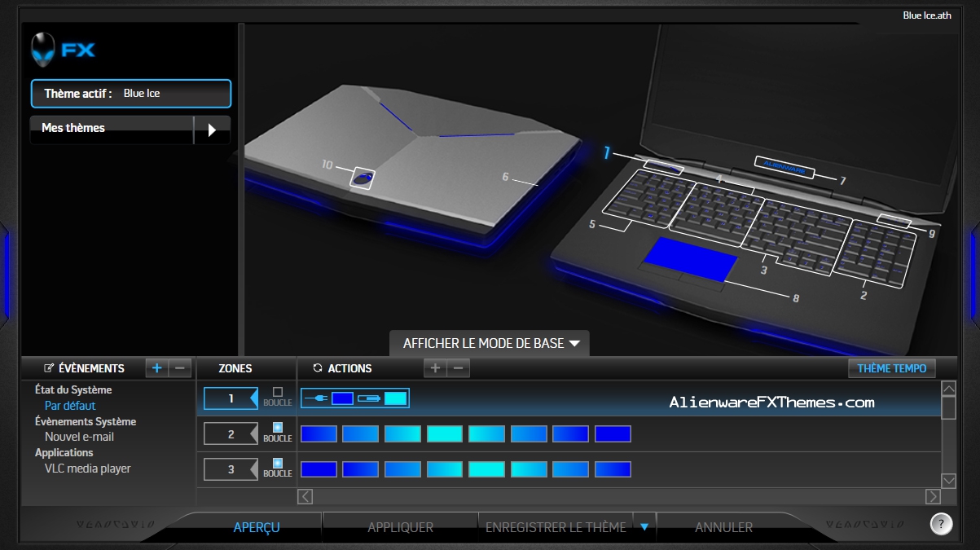
Task: Click the AC power plug icon in zone 1
Action: [316, 398]
